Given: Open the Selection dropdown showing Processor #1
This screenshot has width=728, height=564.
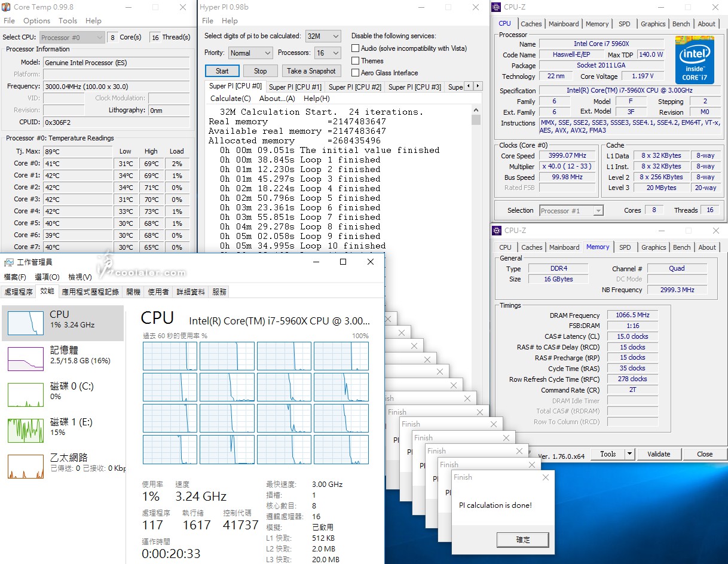Looking at the screenshot, I should tap(571, 210).
